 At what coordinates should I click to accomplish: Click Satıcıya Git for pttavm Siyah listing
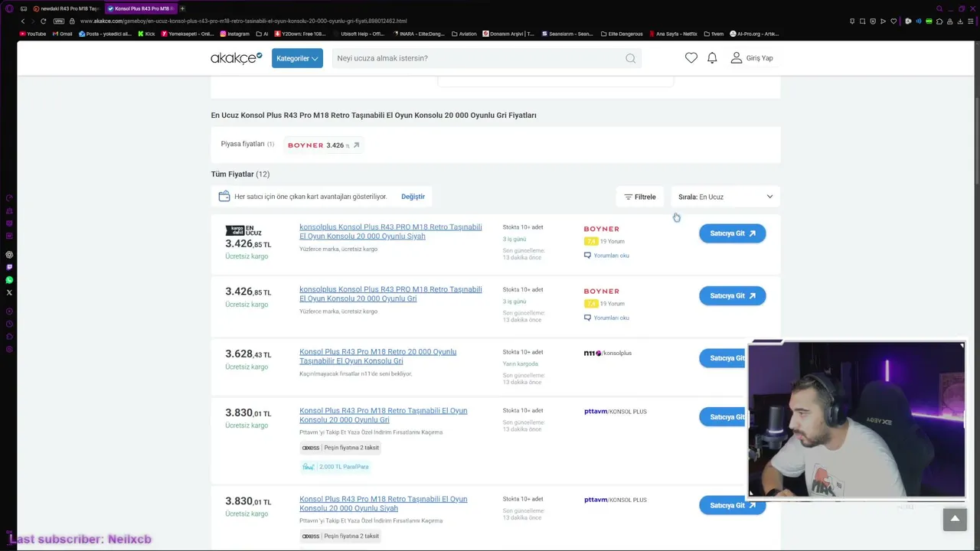coord(732,505)
